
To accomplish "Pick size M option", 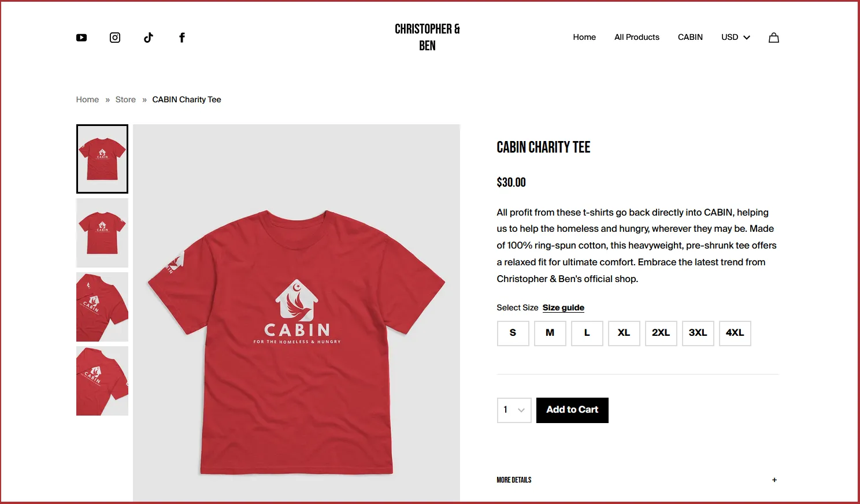I will (x=550, y=333).
